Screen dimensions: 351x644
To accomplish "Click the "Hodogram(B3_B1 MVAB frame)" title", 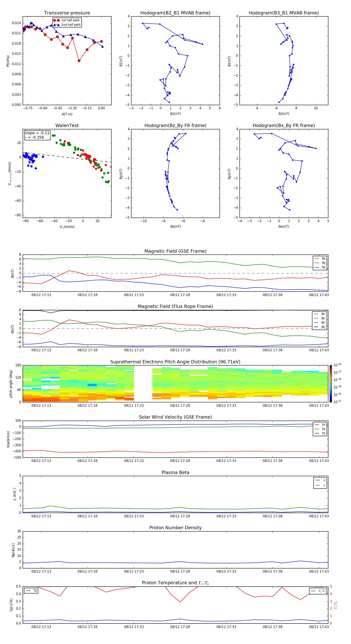I will tap(284, 13).
